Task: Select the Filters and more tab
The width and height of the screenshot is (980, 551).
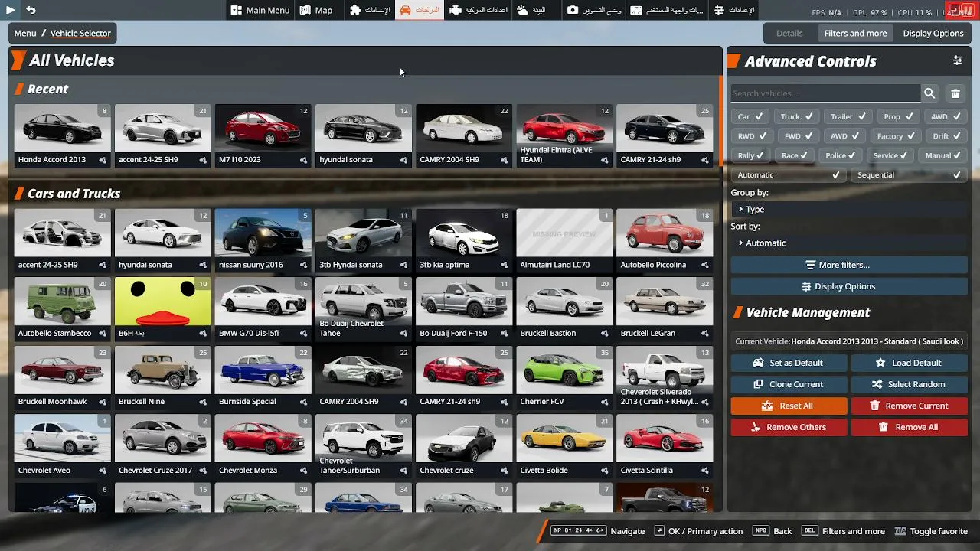Action: pyautogui.click(x=855, y=33)
